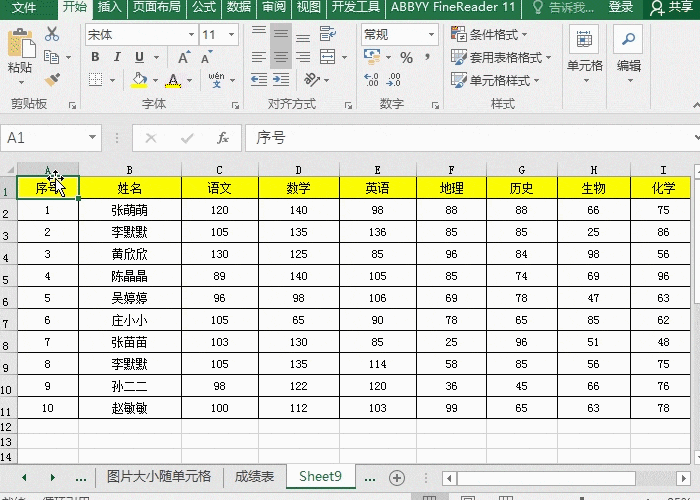The width and height of the screenshot is (700, 500).
Task: Click the fill color paint bucket
Action: point(139,80)
